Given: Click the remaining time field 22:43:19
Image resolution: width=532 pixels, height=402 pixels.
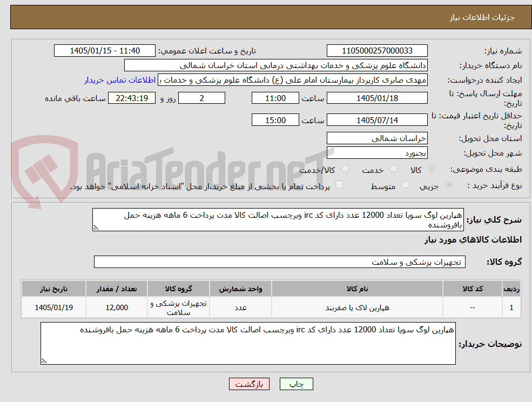Looking at the screenshot, I should [132, 98].
